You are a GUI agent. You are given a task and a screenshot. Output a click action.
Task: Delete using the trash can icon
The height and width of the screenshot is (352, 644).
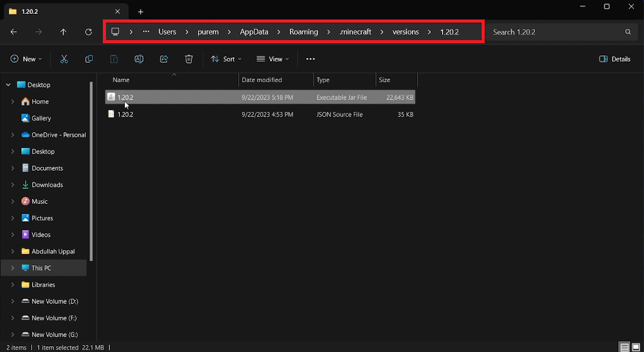(189, 59)
